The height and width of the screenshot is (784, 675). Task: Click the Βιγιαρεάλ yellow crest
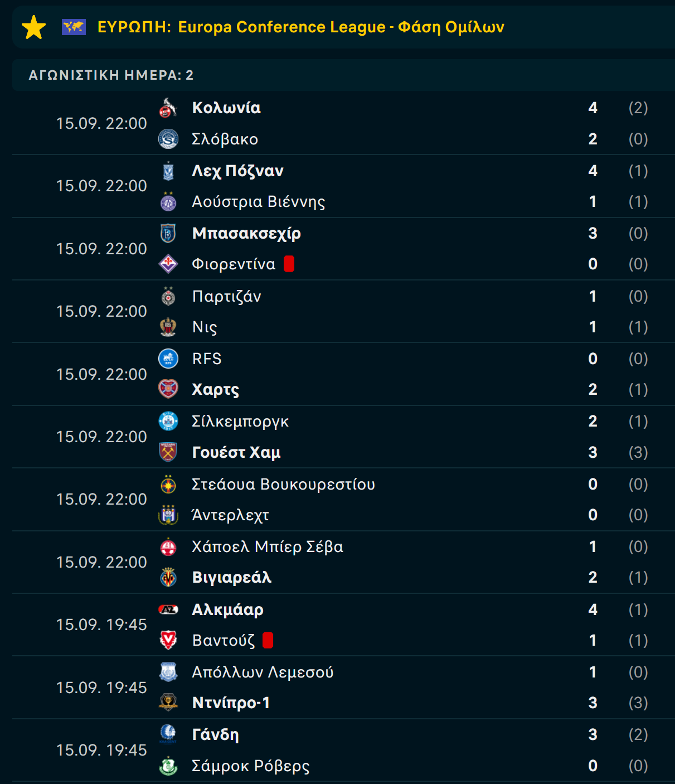168,577
